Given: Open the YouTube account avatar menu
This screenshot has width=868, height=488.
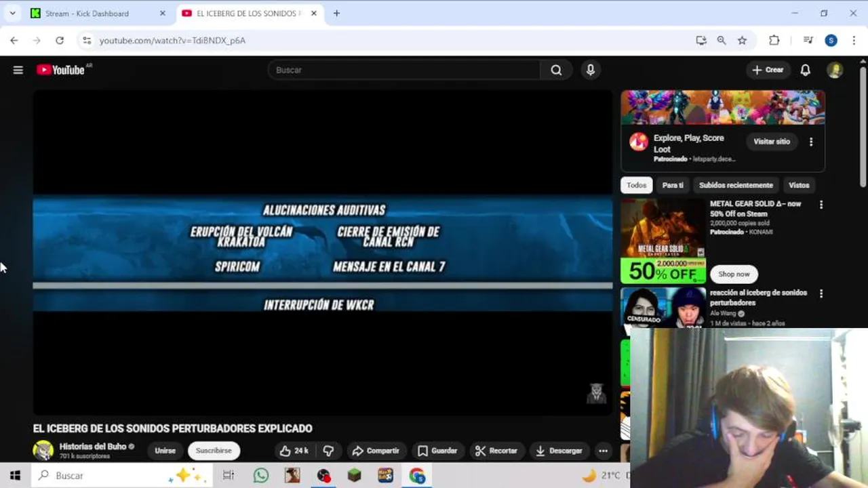Looking at the screenshot, I should tap(835, 70).
